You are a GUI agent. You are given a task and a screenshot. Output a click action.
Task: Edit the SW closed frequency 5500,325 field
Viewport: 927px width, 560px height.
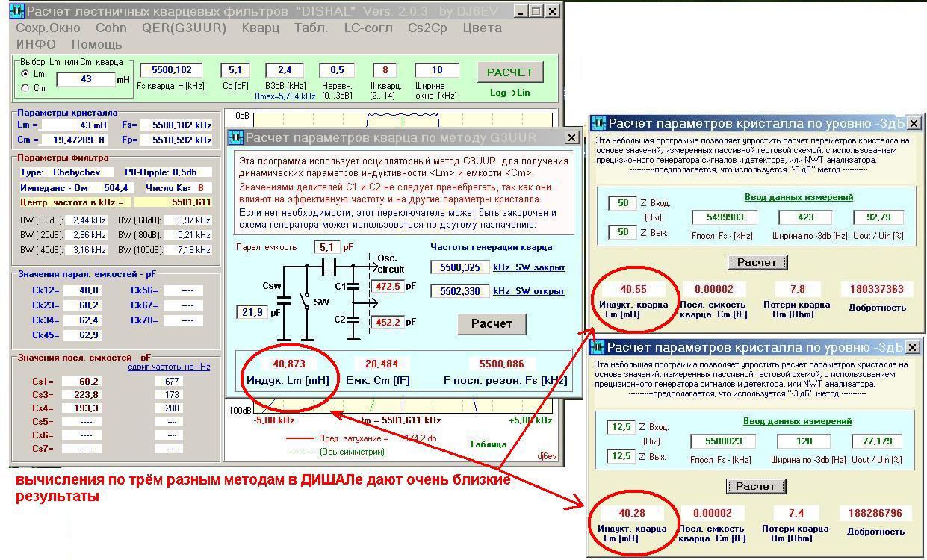click(459, 267)
